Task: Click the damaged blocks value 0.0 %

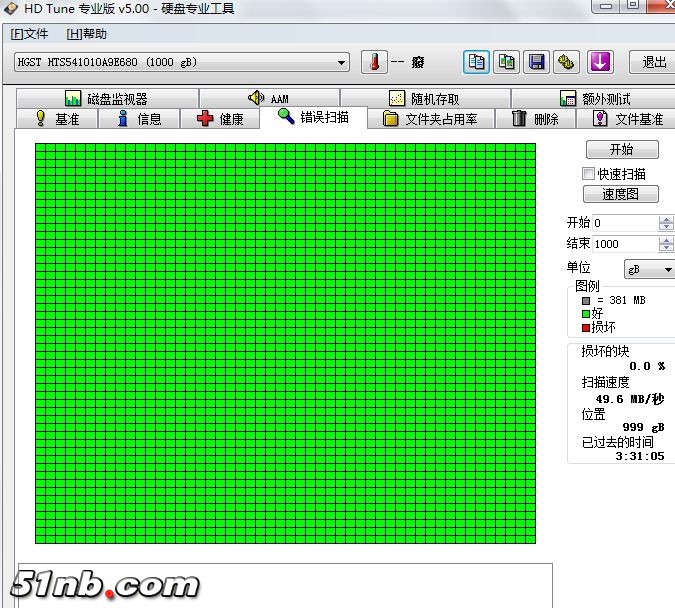Action: [x=647, y=366]
